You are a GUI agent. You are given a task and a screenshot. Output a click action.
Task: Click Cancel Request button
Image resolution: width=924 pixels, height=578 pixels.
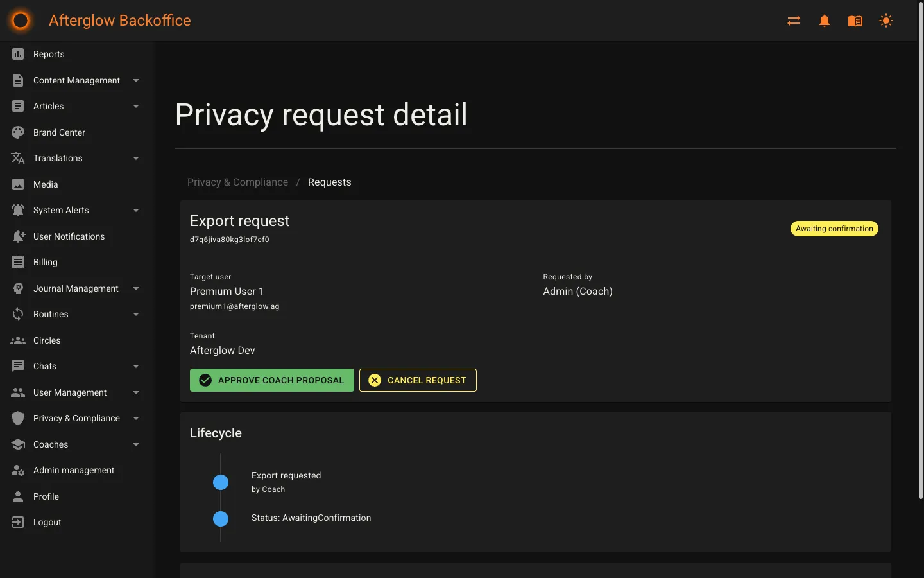coord(418,380)
